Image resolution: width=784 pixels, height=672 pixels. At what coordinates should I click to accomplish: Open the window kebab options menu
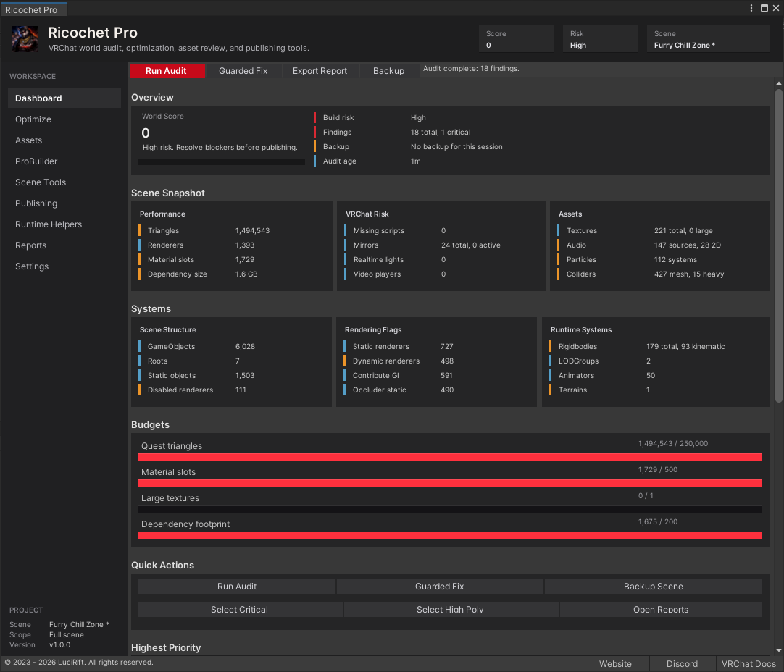tap(751, 8)
